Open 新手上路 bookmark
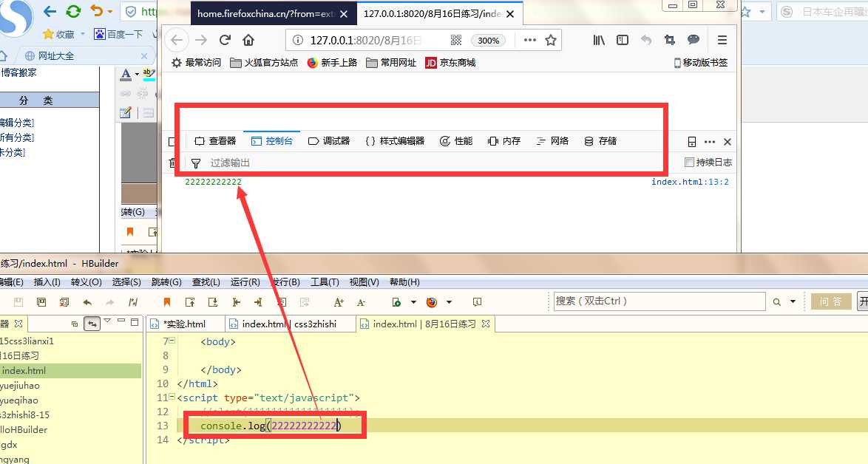This screenshot has width=868, height=464. pyautogui.click(x=332, y=63)
